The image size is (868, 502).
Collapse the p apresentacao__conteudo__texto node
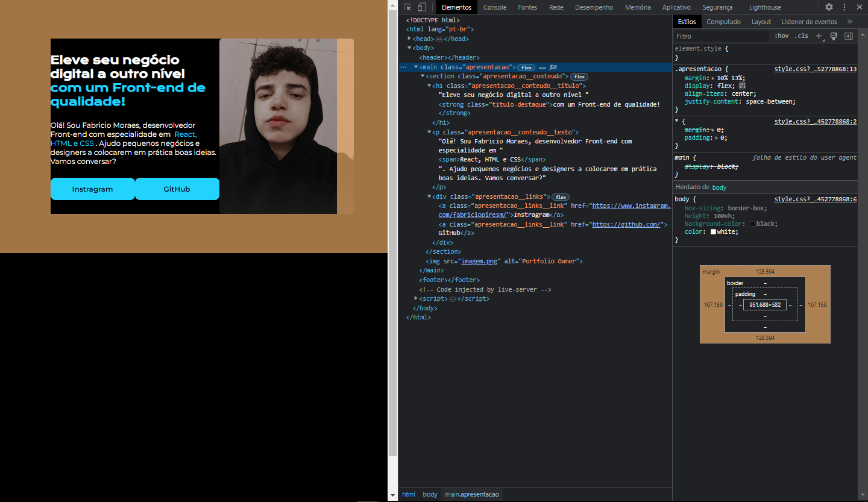pyautogui.click(x=429, y=132)
